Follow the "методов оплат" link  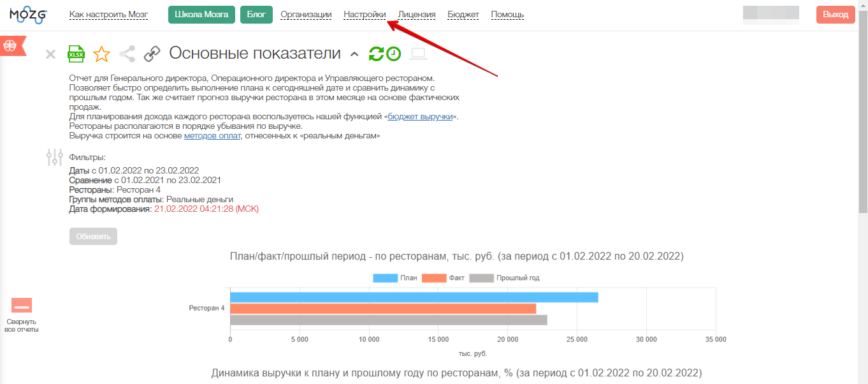[212, 135]
